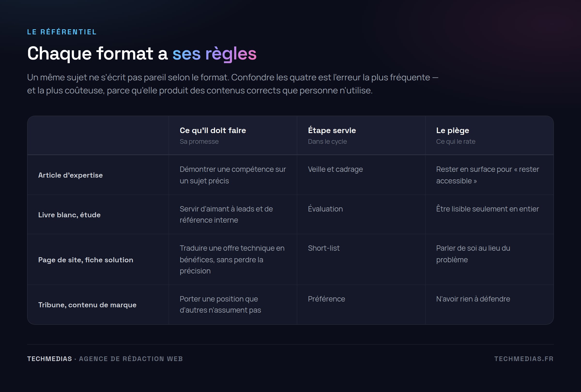Image resolution: width=581 pixels, height=392 pixels.
Task: Click the subheader 'Sa promesse'
Action: (x=199, y=142)
